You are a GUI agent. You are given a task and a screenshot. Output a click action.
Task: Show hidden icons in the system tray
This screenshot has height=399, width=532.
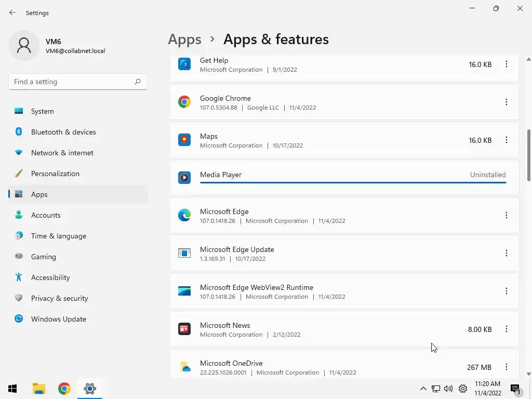(x=423, y=389)
